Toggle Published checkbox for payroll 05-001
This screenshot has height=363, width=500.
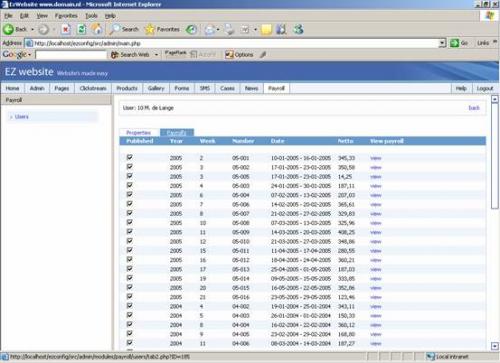(x=130, y=157)
